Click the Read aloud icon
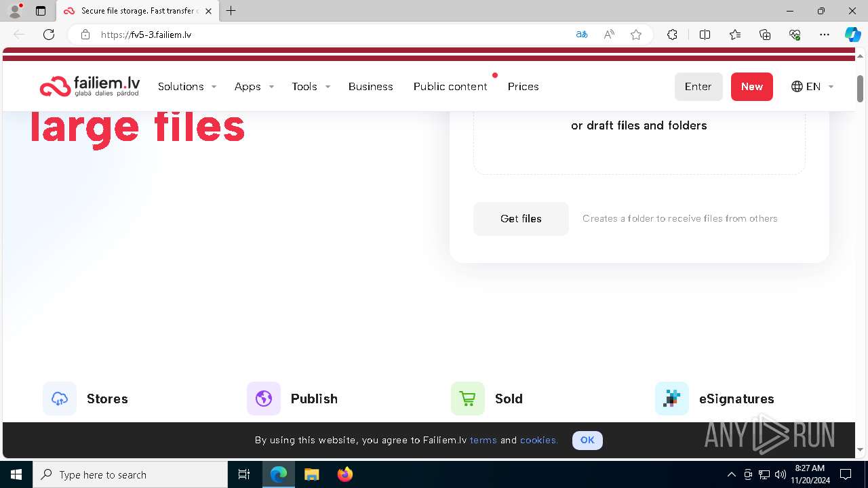The image size is (868, 488). (x=609, y=35)
